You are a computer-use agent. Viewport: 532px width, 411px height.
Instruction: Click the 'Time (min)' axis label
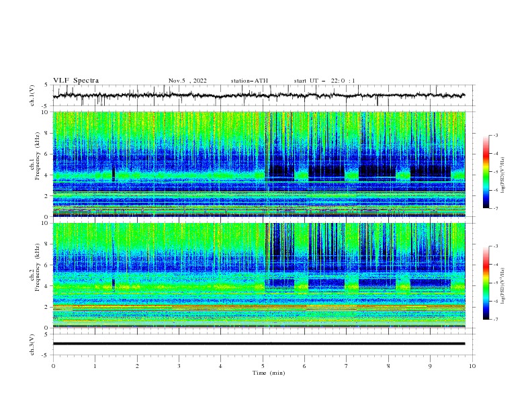tap(269, 373)
